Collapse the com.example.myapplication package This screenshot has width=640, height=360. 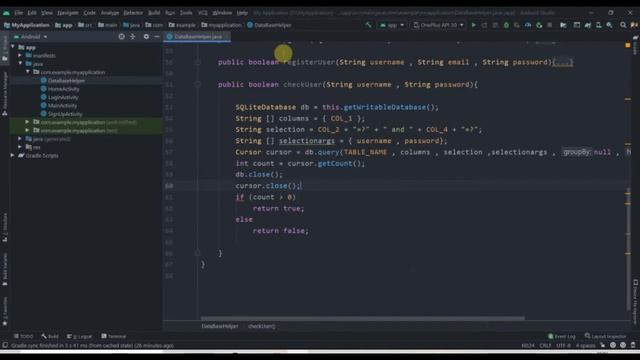28,72
